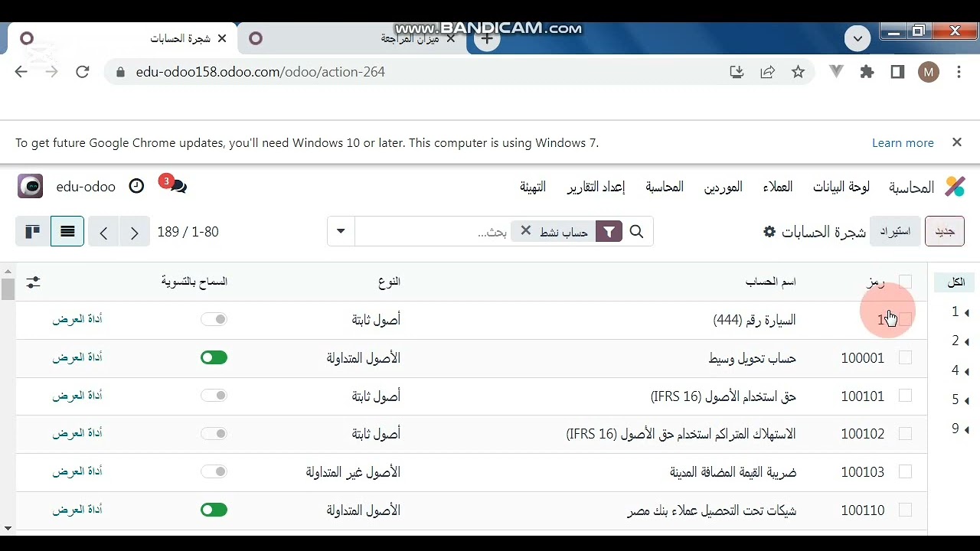Open the browser extensions puzzle icon

pos(867,72)
